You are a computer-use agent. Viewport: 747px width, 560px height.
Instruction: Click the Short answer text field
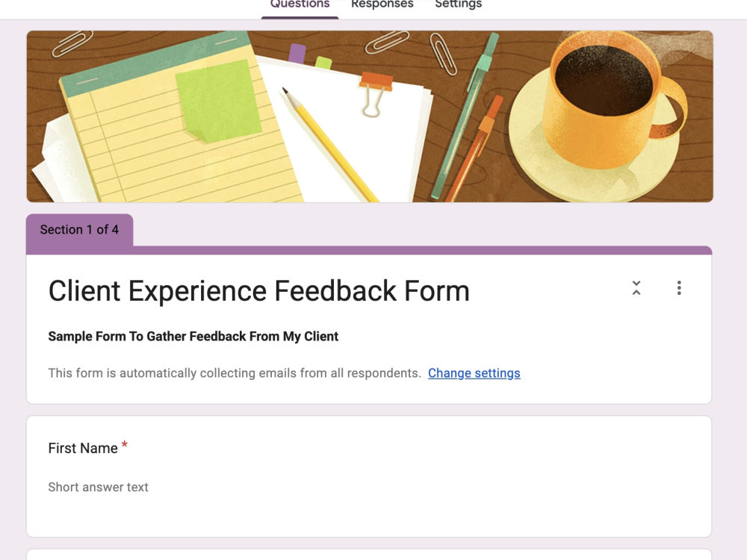98,487
